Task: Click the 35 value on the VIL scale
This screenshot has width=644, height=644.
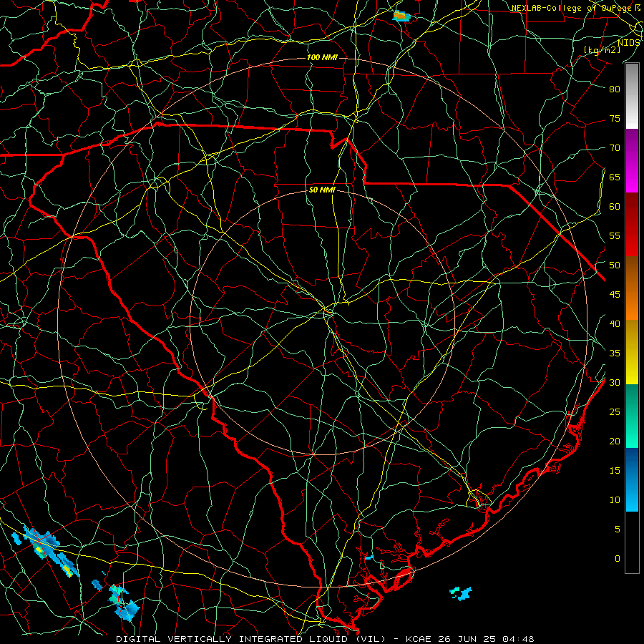Action: pyautogui.click(x=615, y=353)
